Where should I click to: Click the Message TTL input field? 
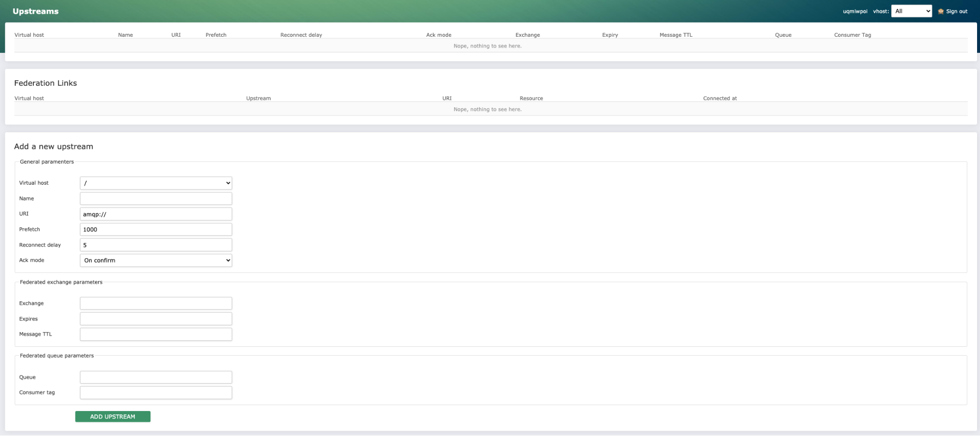coord(156,334)
